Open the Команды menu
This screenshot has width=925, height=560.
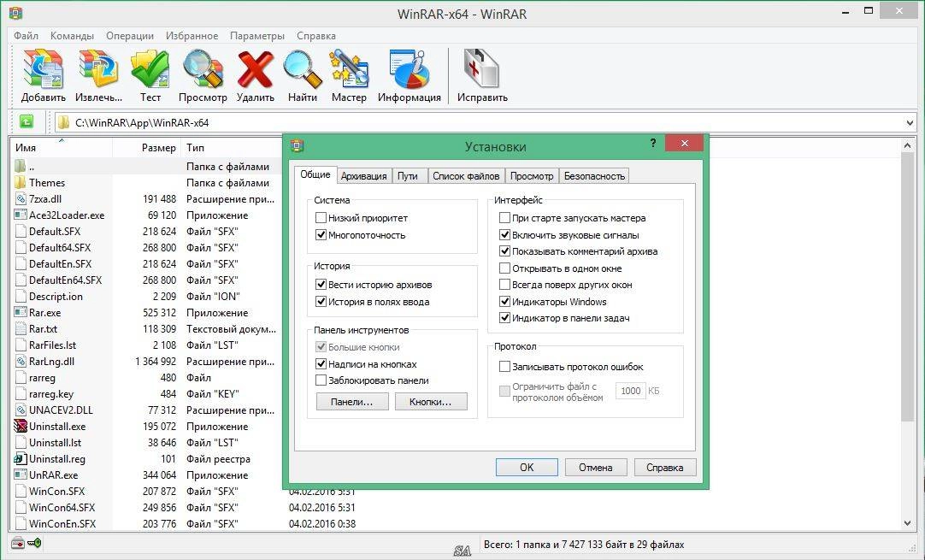point(72,35)
